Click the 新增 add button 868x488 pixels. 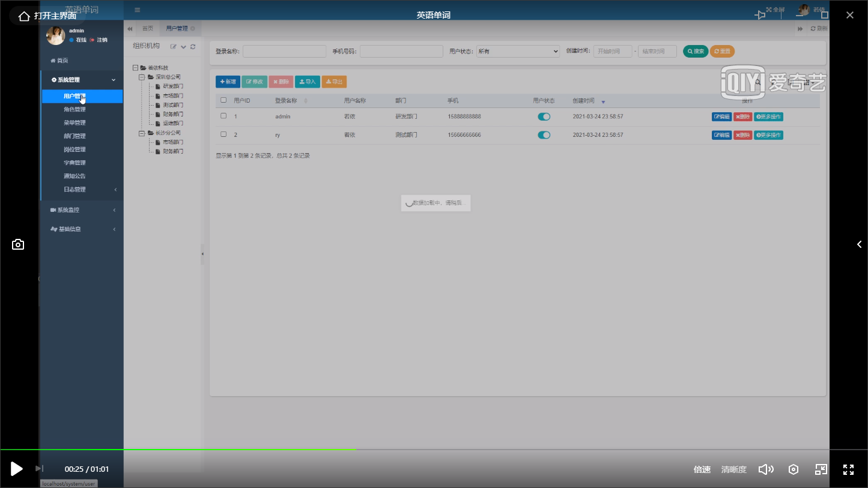coord(228,82)
